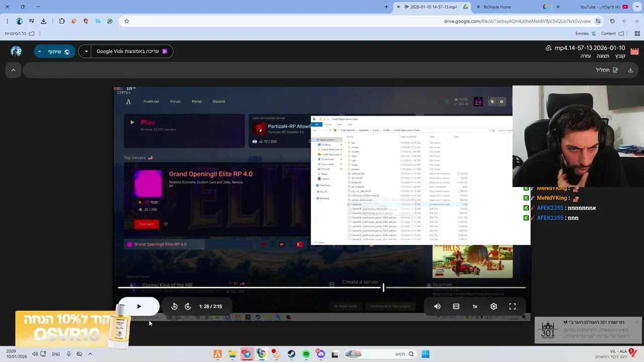Open Discord from the taskbar
Viewport: 644px width, 362px height.
click(x=320, y=354)
